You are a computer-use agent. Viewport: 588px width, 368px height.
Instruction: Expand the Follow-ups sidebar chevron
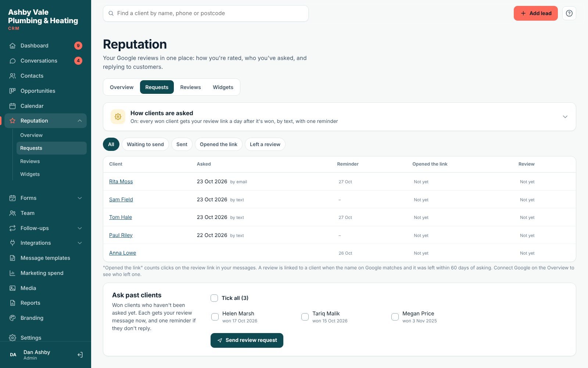tap(80, 228)
